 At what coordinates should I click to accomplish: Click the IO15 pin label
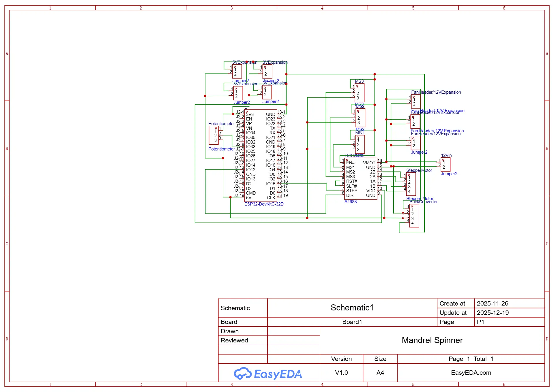(x=271, y=184)
